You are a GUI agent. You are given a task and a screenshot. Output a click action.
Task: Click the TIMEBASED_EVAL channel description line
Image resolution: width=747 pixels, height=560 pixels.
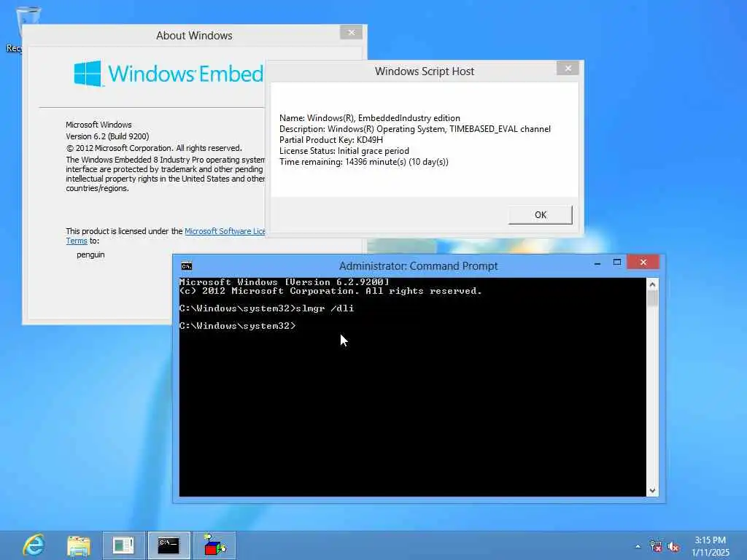tap(415, 129)
